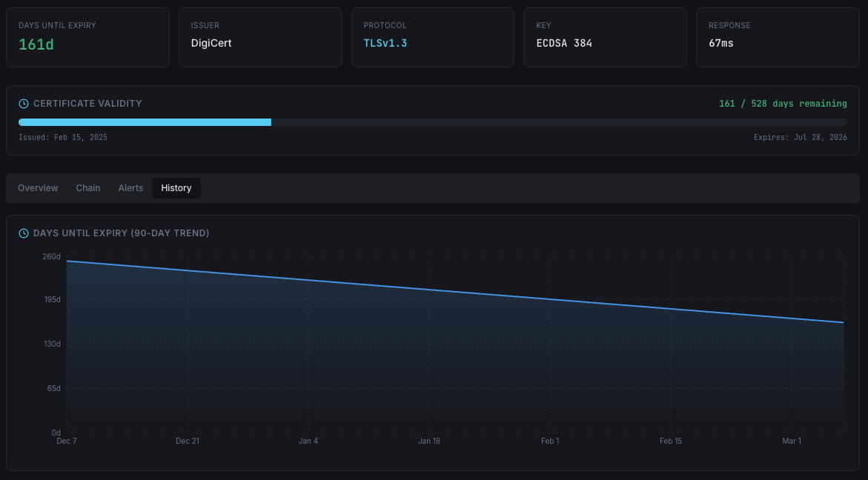Click the KEY card labeled ECDSA 384

[605, 37]
